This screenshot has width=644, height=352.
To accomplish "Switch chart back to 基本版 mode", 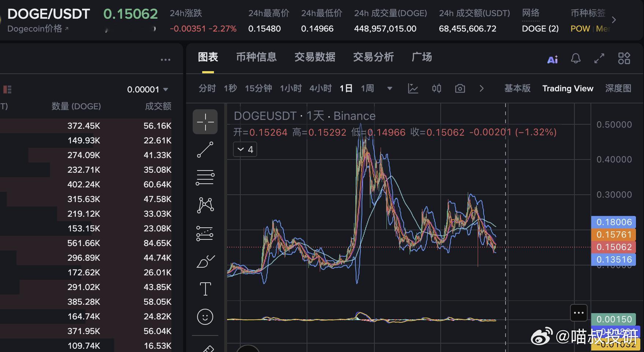I will (518, 88).
